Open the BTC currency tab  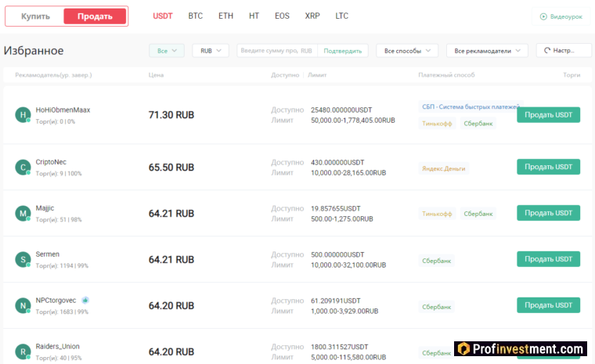point(196,16)
